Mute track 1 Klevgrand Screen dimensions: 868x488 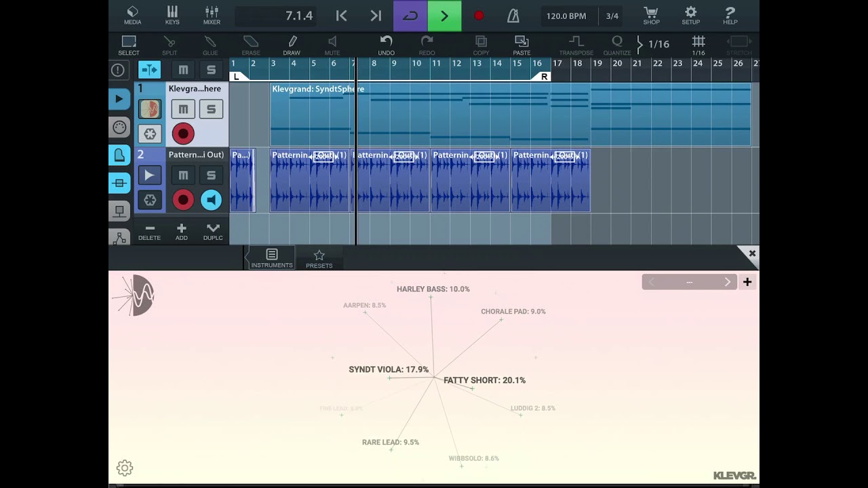click(x=183, y=108)
